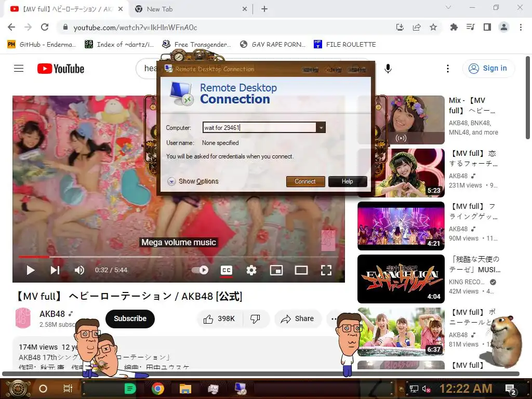Search with voice microphone icon

coord(388,69)
